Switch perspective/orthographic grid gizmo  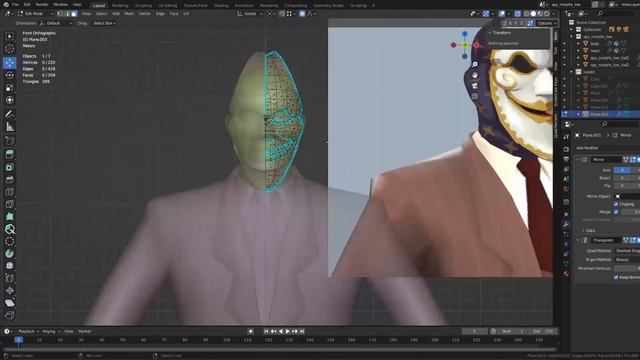tap(475, 96)
